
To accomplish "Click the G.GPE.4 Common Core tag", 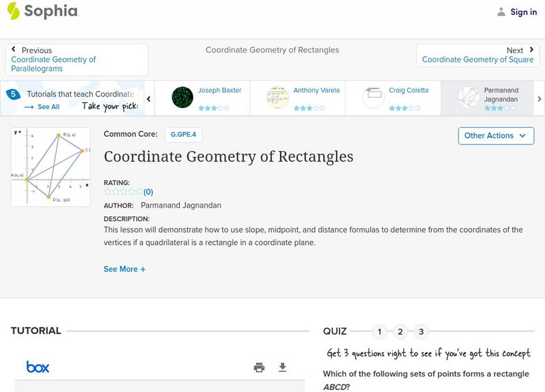I will (x=183, y=135).
